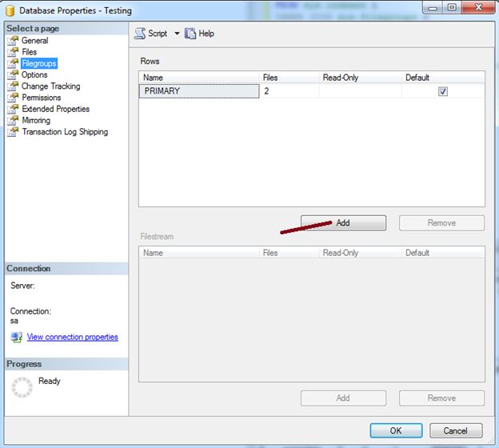This screenshot has width=499, height=448.
Task: Click the Filestream Read-Only column header
Action: click(360, 253)
